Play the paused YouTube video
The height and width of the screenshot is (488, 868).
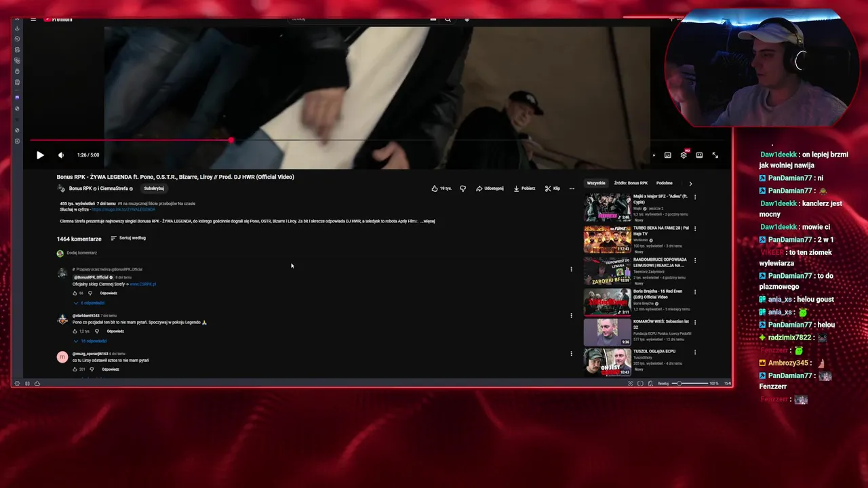[40, 155]
